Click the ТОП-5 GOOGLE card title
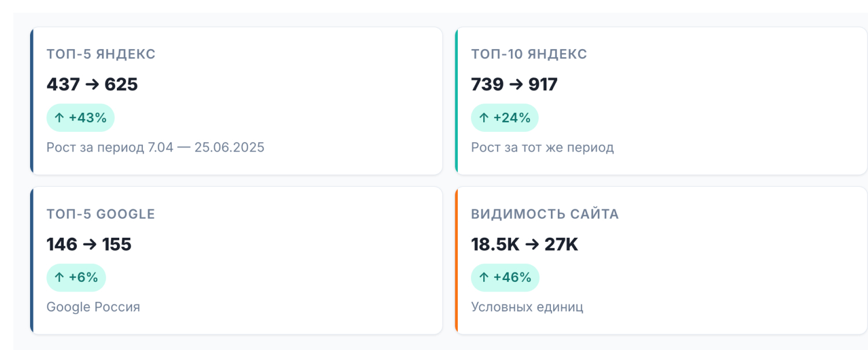868x350 pixels. (101, 214)
